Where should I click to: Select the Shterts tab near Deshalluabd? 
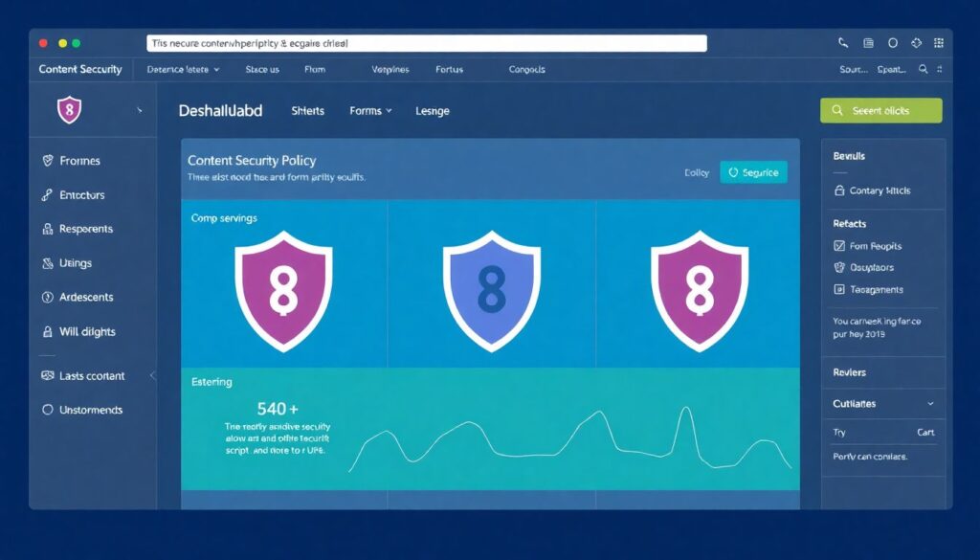(307, 110)
